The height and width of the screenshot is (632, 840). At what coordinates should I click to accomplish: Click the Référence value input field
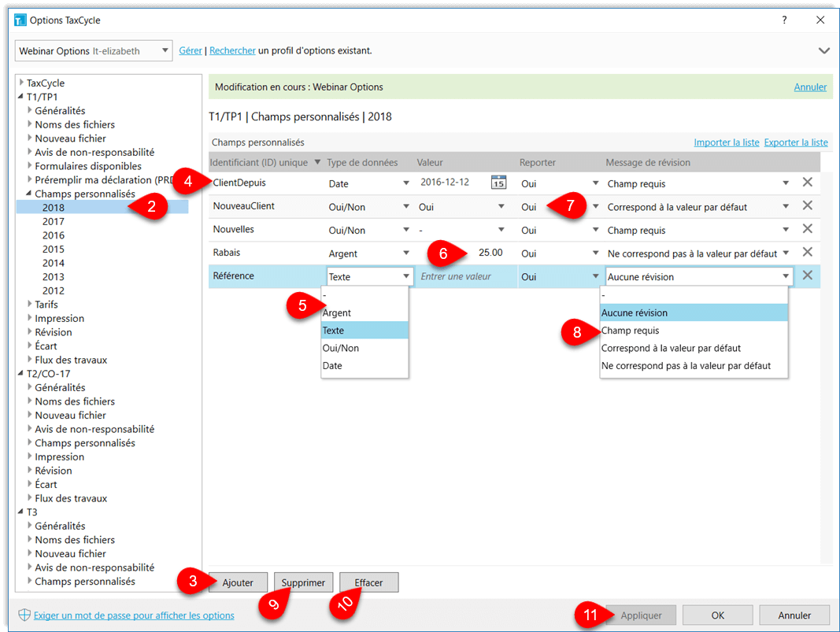click(465, 276)
